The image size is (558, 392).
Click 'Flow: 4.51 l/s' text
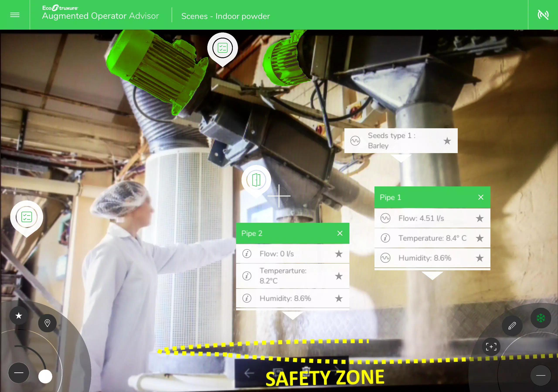coord(421,218)
